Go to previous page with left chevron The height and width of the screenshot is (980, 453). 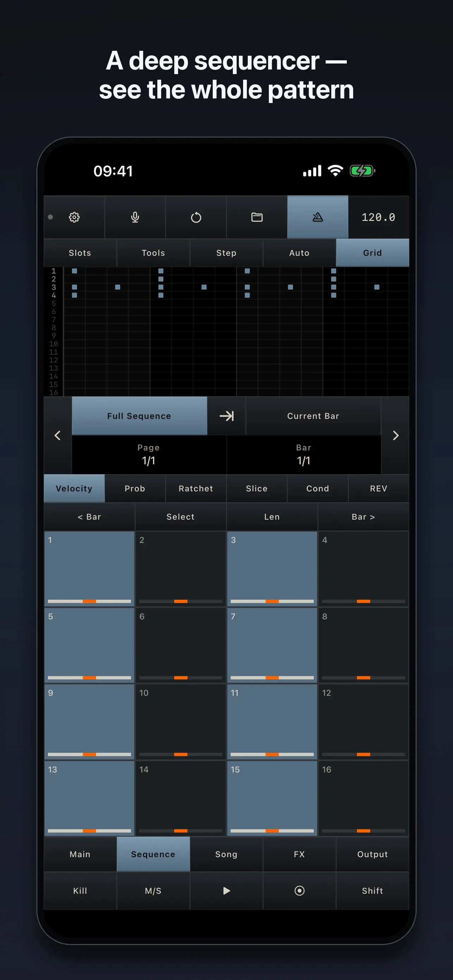(x=58, y=435)
